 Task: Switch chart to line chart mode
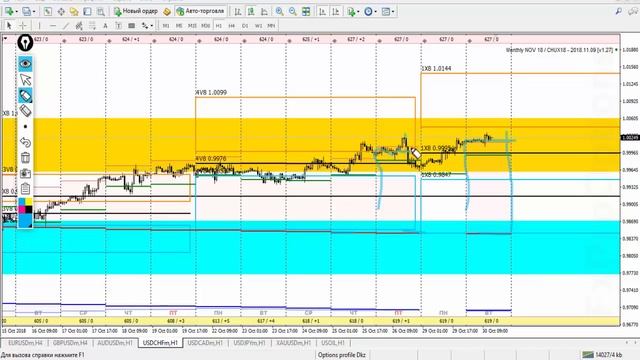click(x=264, y=12)
